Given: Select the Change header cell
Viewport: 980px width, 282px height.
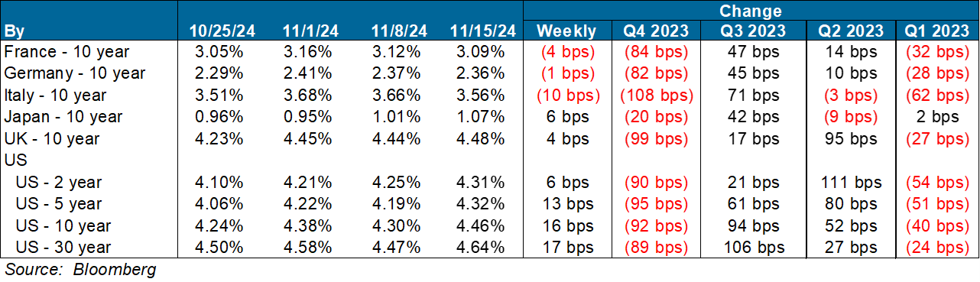Looking at the screenshot, I should coord(751,11).
